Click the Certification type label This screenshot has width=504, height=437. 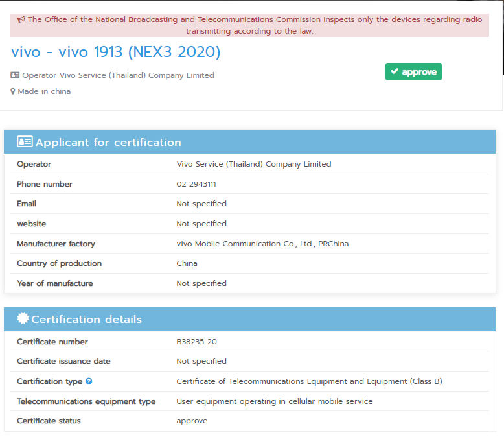tap(50, 381)
